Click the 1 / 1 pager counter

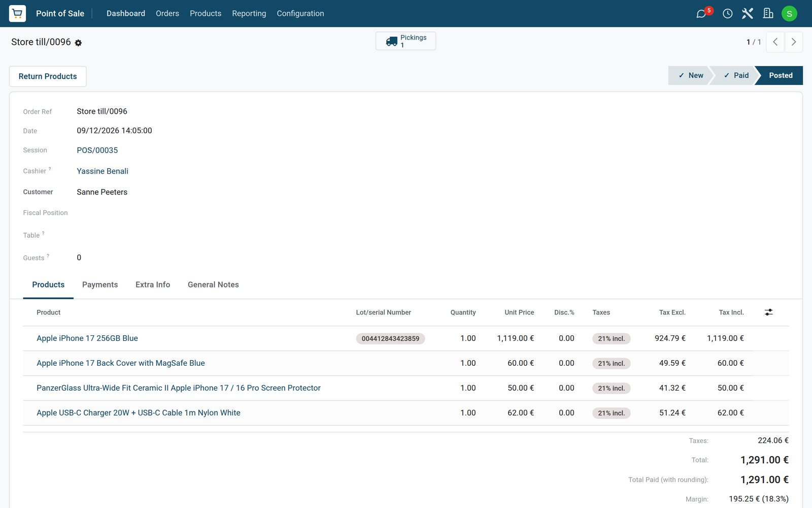click(x=754, y=42)
